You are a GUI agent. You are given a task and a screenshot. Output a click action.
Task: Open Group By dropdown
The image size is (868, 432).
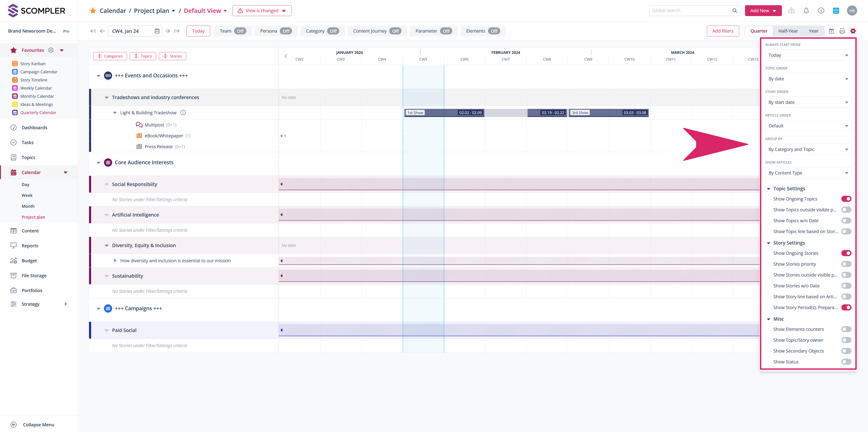[x=808, y=149]
